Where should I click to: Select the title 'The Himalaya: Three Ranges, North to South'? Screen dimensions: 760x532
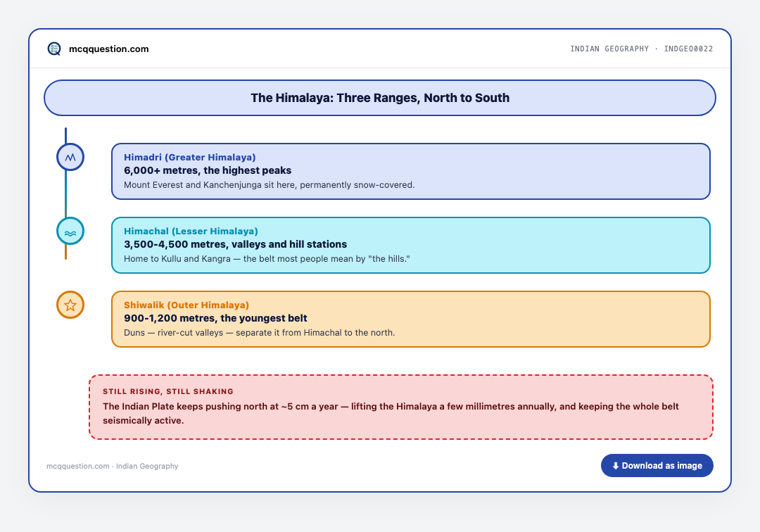[380, 98]
